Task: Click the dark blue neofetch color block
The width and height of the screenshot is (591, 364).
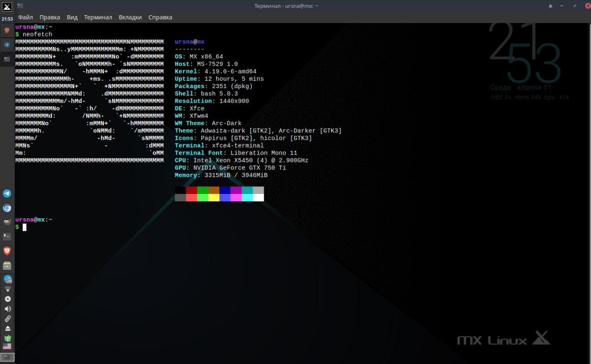Action: [x=225, y=190]
